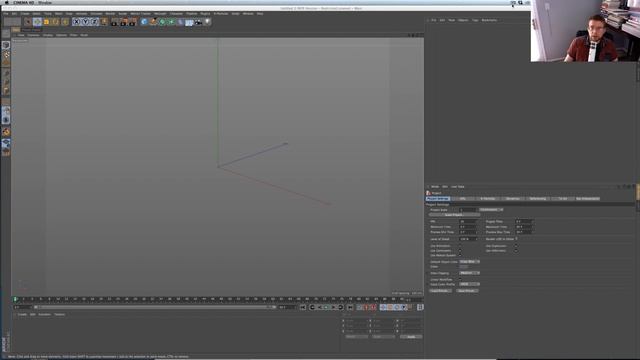Toggle the Use Animation checkbox
This screenshot has height=360, width=640.
[x=460, y=246]
